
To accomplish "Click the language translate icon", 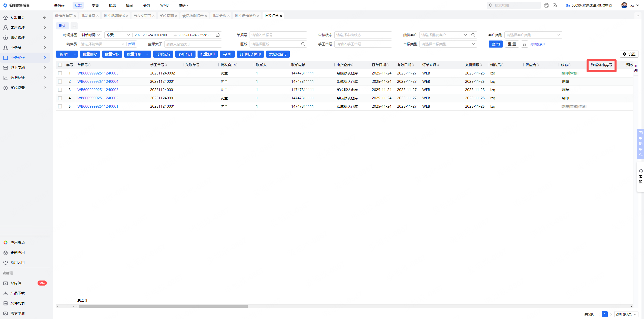I will (555, 5).
